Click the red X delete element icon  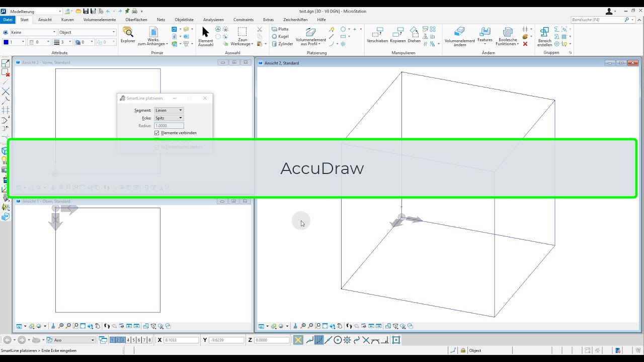(525, 44)
